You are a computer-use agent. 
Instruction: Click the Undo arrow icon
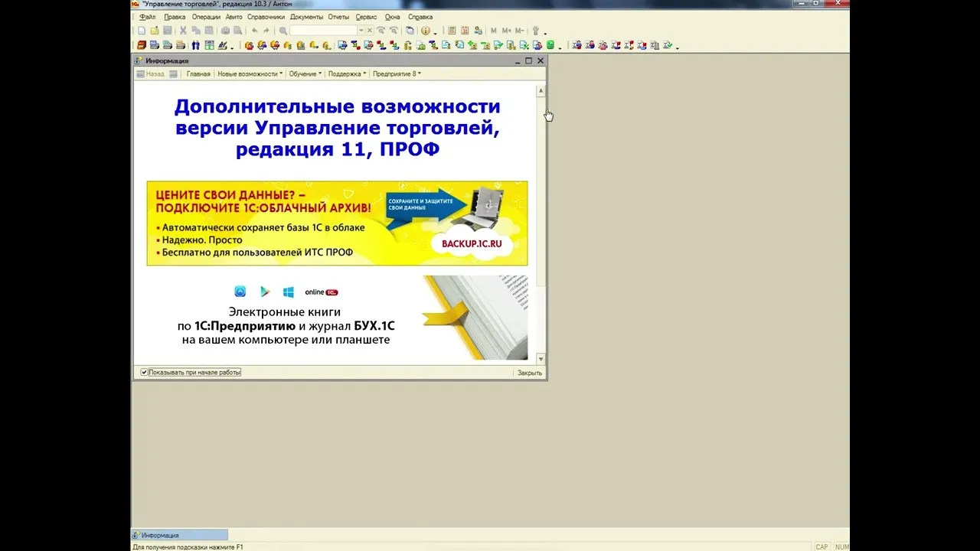click(x=255, y=31)
